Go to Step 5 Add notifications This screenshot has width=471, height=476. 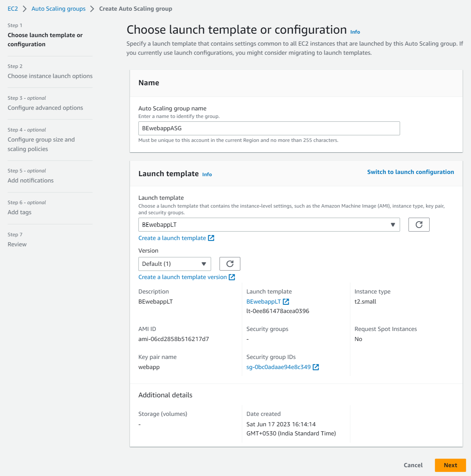[x=30, y=180]
